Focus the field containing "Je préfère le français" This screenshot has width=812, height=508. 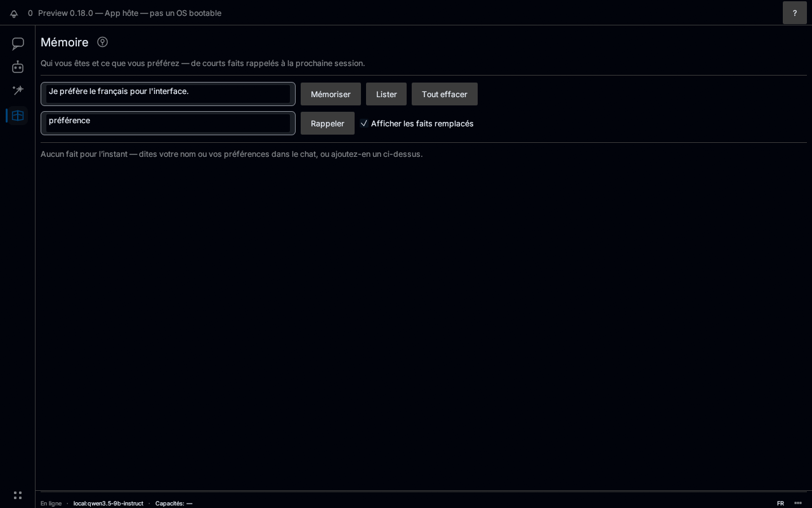(x=168, y=94)
